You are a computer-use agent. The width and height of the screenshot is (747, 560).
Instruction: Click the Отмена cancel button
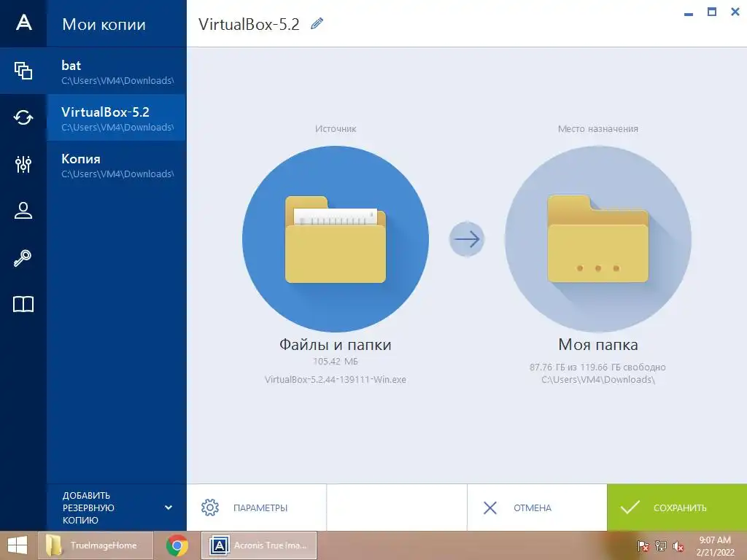click(537, 507)
